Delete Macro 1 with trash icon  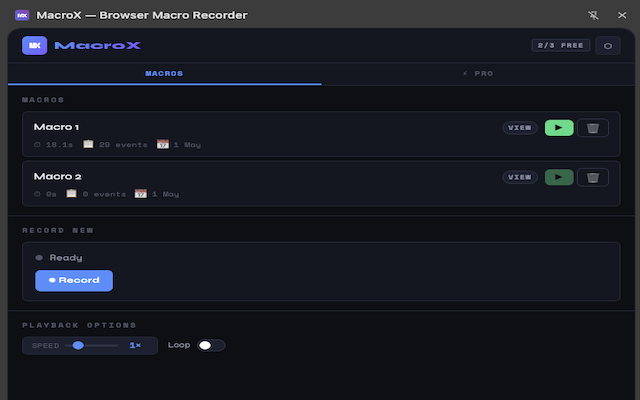[x=593, y=128]
